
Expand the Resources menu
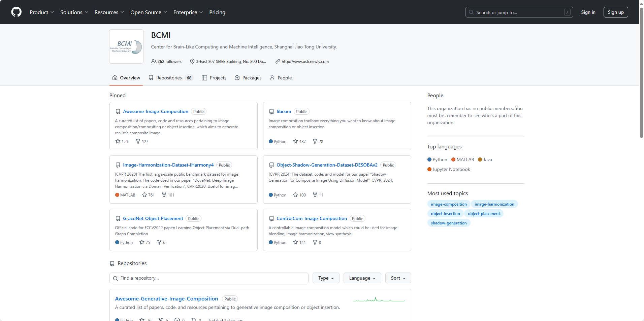[x=109, y=12]
